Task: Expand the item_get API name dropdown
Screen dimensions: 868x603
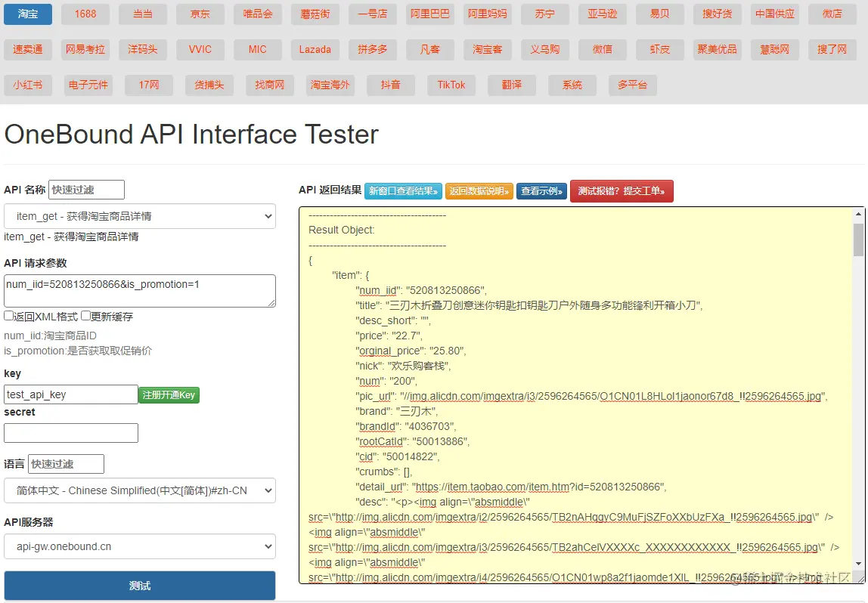Action: pos(140,216)
